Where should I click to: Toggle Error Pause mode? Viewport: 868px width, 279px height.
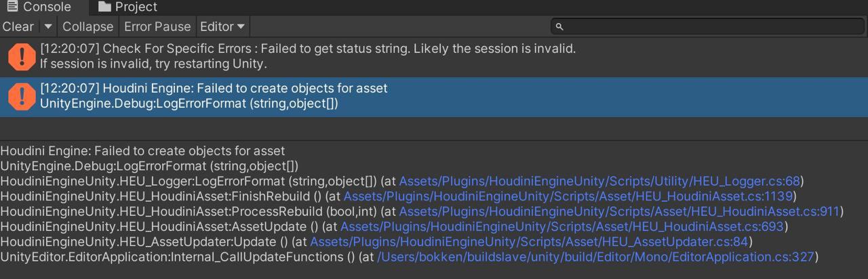tap(157, 26)
